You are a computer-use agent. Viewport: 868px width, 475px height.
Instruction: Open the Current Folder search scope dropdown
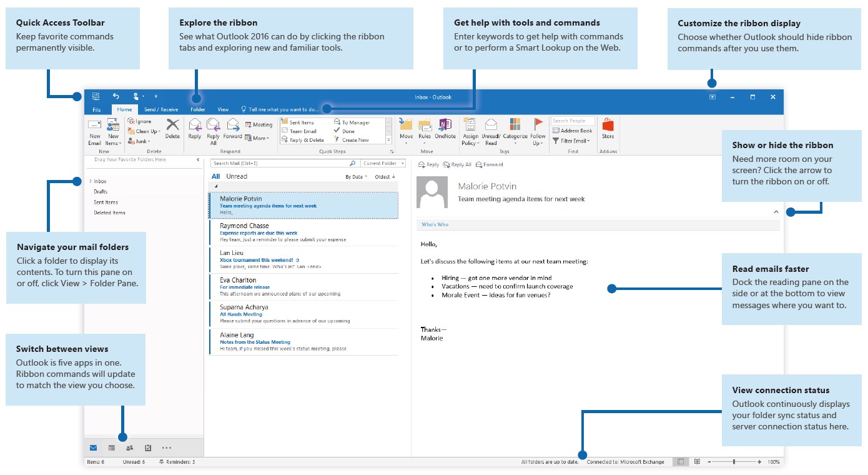pos(384,164)
